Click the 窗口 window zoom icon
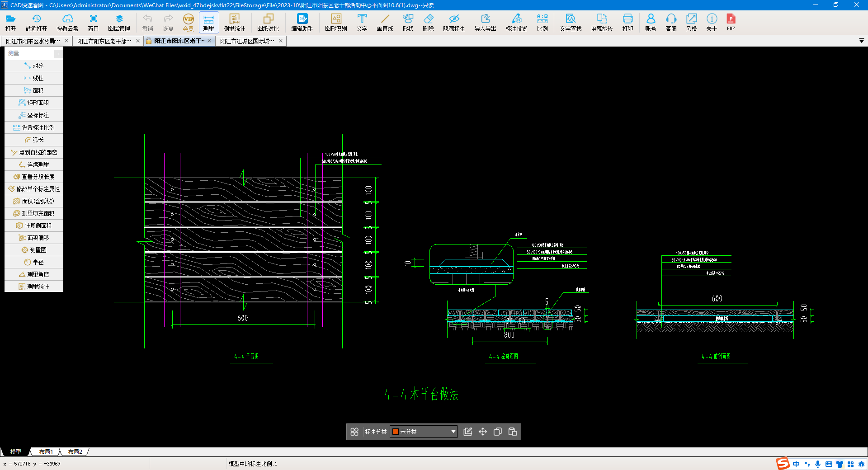Image resolution: width=868 pixels, height=470 pixels. point(93,22)
